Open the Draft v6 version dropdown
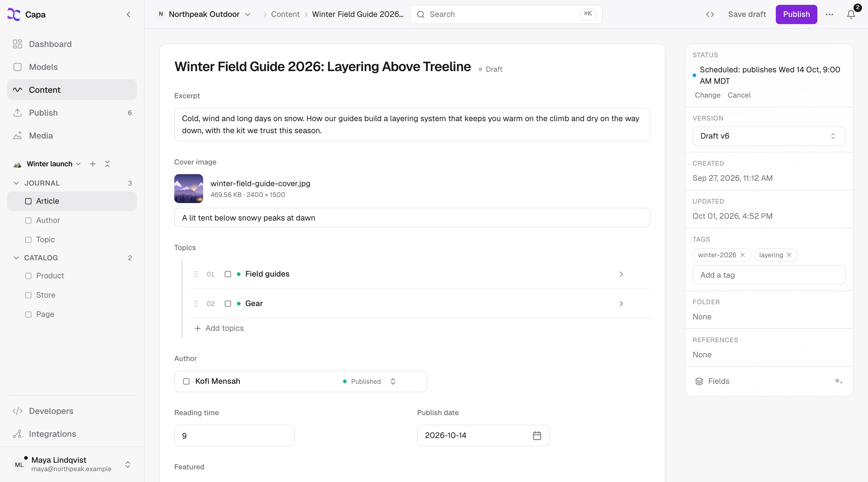 tap(769, 136)
